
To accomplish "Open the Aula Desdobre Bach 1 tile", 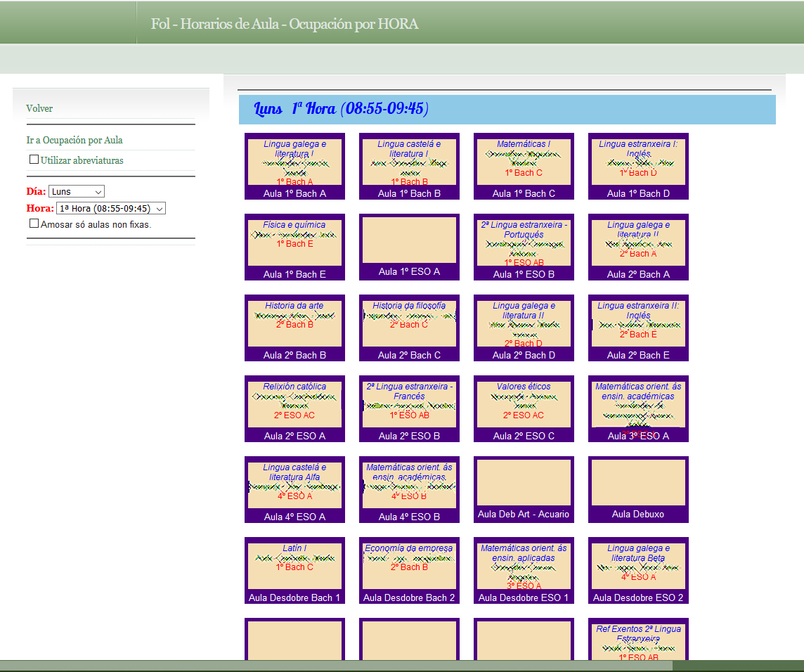I will tap(294, 571).
